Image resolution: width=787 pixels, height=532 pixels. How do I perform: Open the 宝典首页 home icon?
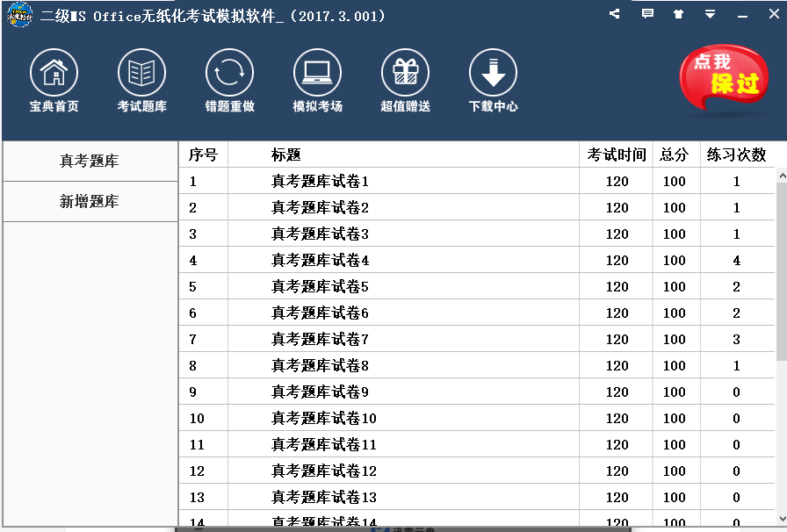[54, 72]
